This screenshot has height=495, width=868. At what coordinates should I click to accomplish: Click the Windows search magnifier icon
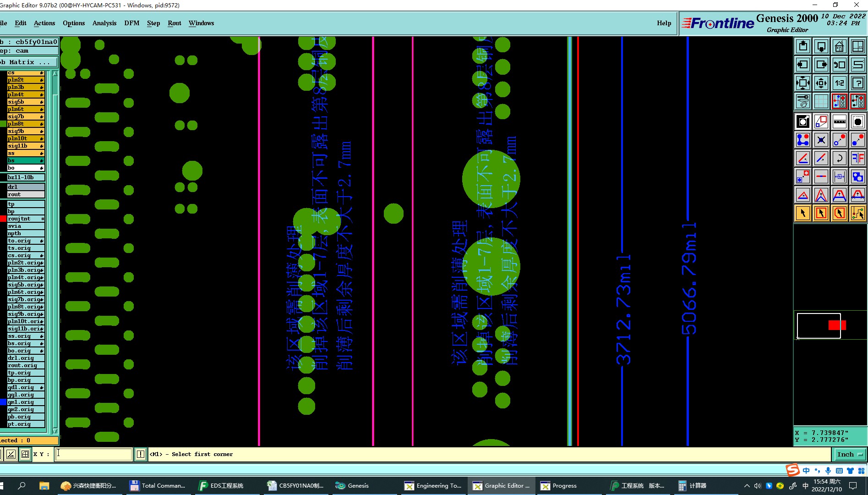22,485
